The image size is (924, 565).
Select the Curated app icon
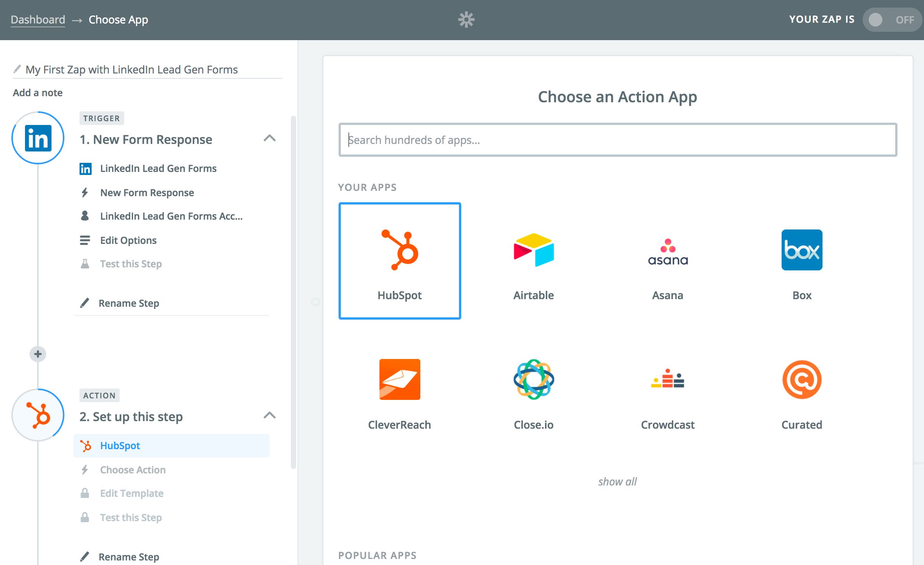pos(802,379)
